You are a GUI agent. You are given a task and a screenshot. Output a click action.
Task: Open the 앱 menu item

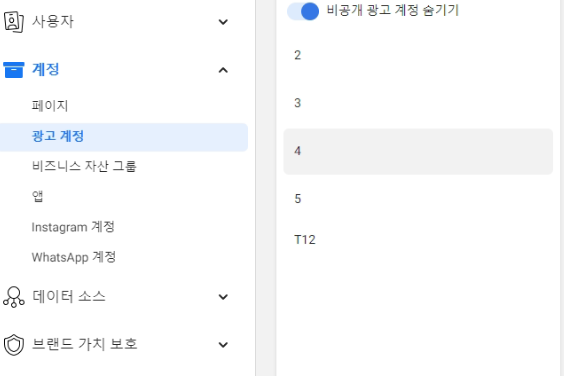pyautogui.click(x=37, y=196)
